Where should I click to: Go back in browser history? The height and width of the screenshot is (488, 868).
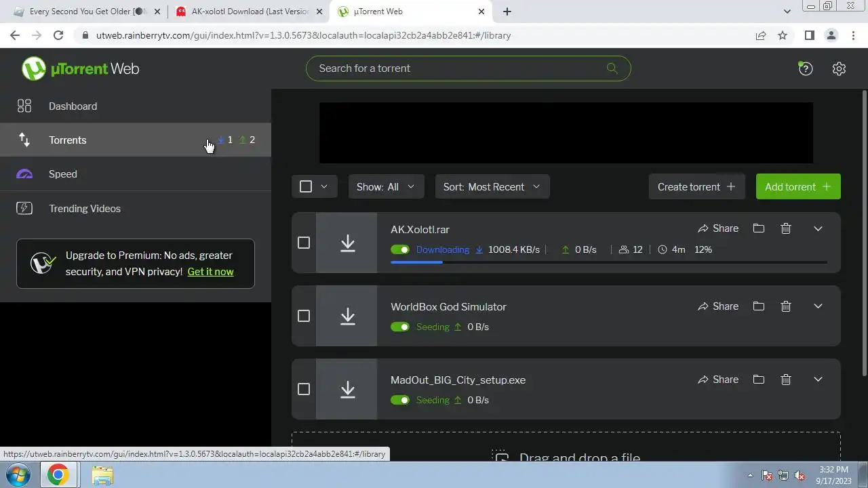15,35
